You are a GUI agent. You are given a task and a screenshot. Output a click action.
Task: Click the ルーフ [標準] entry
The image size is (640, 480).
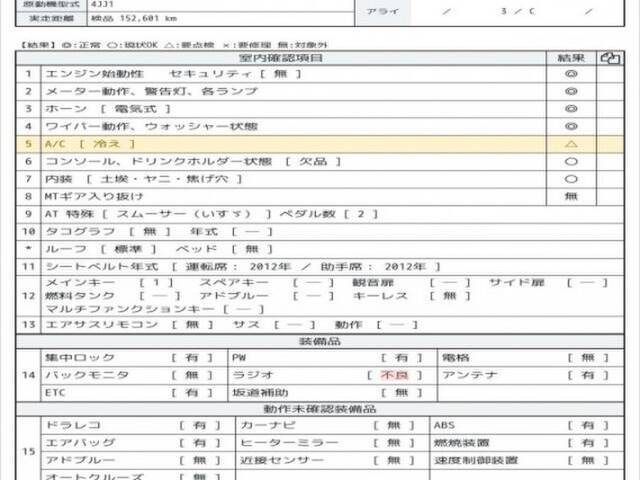point(101,249)
